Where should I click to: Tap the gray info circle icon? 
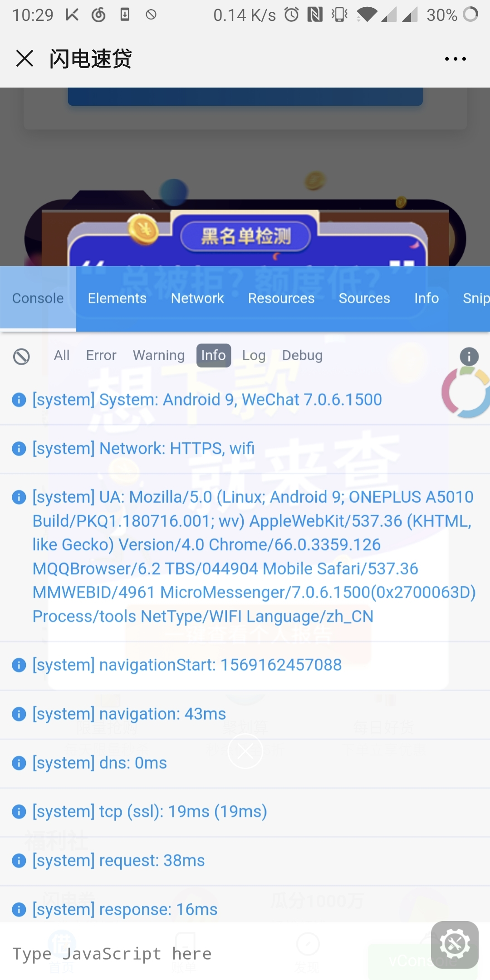(469, 357)
